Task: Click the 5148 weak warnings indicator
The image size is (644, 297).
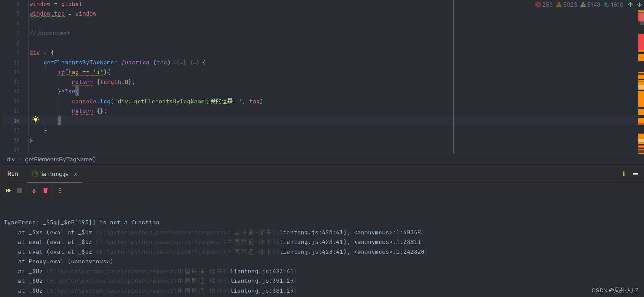Action: point(590,5)
